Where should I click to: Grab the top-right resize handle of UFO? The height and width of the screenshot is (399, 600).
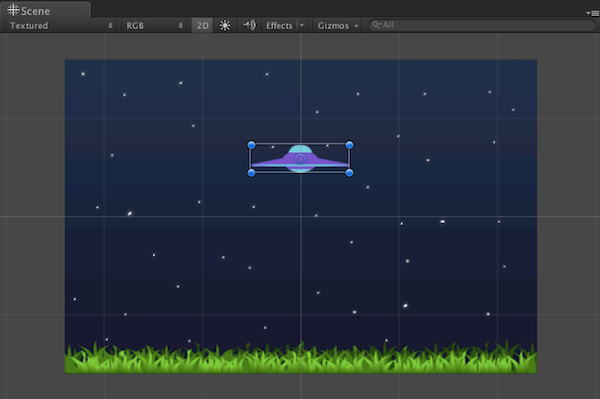(349, 145)
